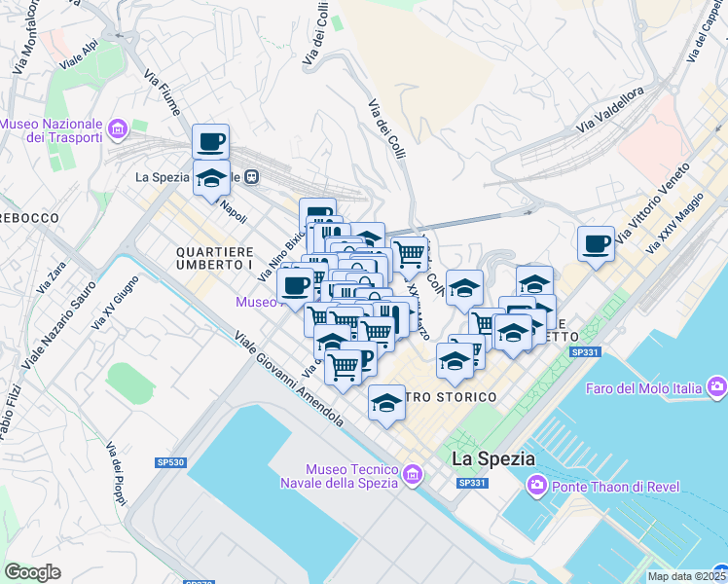The image size is (728, 584).
Task: Click the Faro del Molo Italia label
Action: point(643,388)
